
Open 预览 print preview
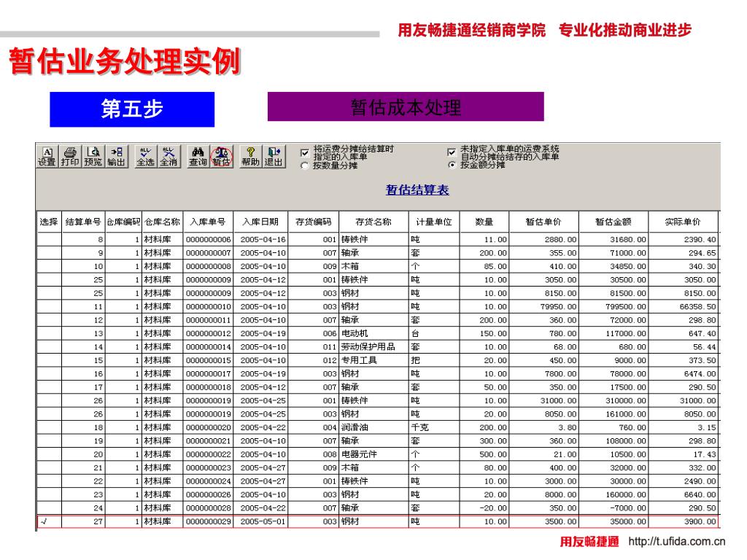[93, 156]
